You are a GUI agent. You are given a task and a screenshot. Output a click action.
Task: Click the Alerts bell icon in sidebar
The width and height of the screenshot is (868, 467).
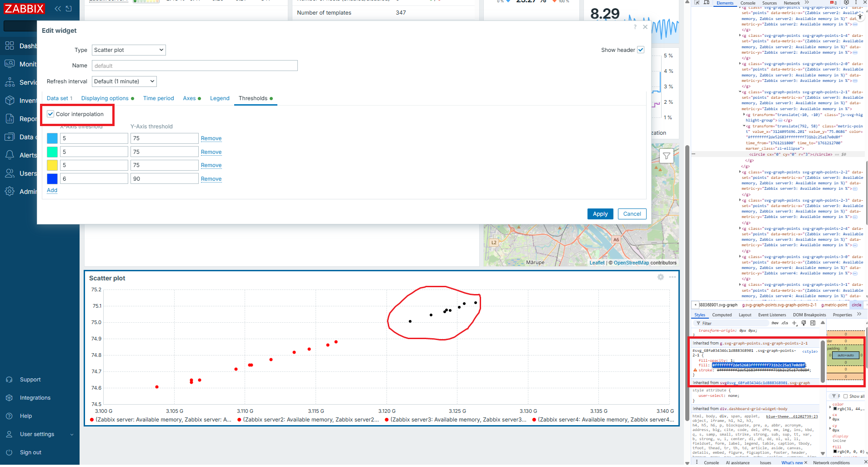pyautogui.click(x=10, y=155)
